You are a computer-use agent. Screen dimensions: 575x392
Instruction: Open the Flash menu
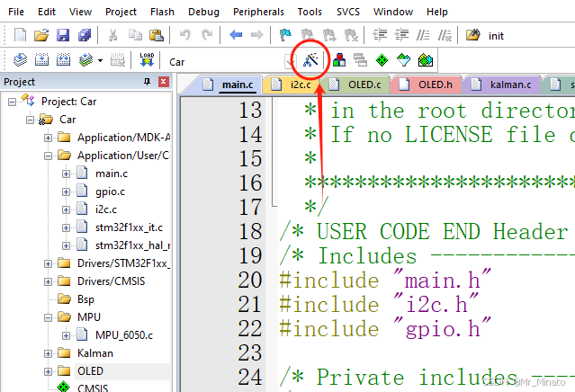point(162,12)
